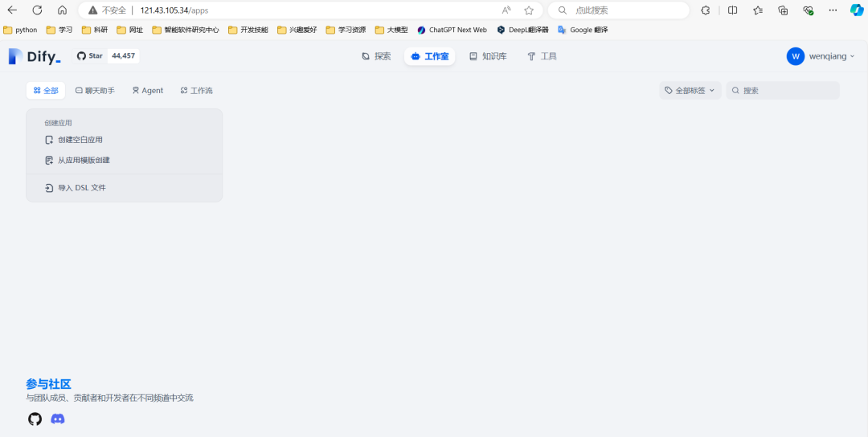
Task: Switch to the 工作室 navigation tab
Action: (429, 56)
